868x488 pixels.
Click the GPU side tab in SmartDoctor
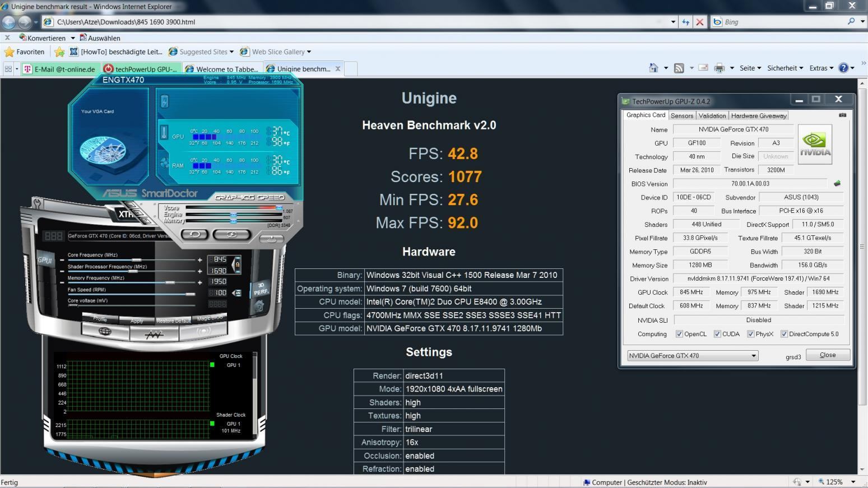pos(45,260)
